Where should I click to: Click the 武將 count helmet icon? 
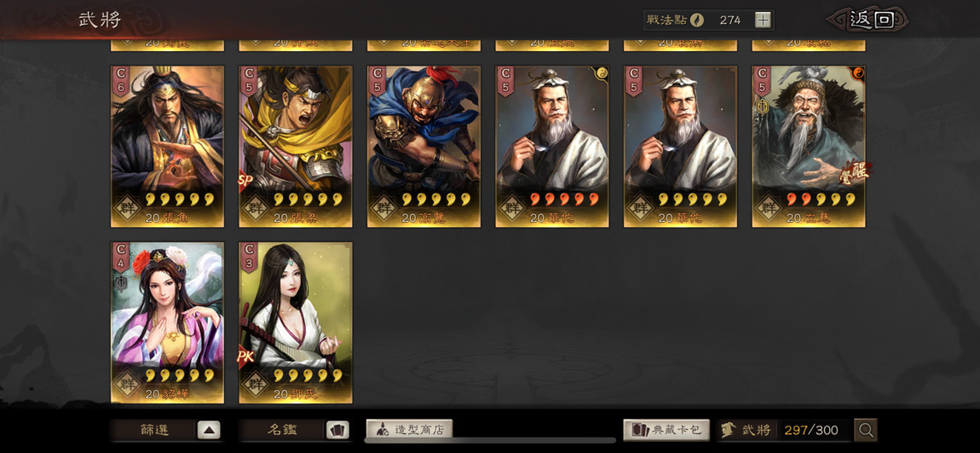point(728,430)
